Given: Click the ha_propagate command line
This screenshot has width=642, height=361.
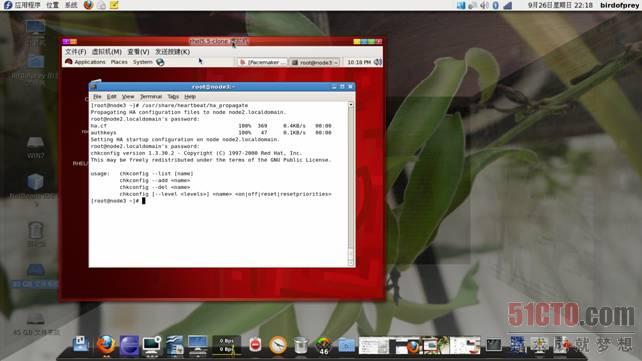Looking at the screenshot, I should click(x=169, y=105).
